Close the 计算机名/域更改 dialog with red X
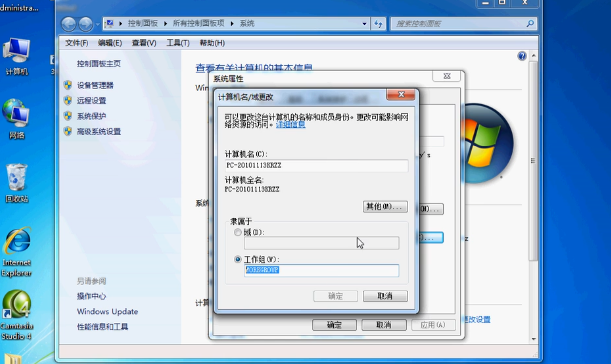Screen dimensions: 611x364 pos(401,94)
